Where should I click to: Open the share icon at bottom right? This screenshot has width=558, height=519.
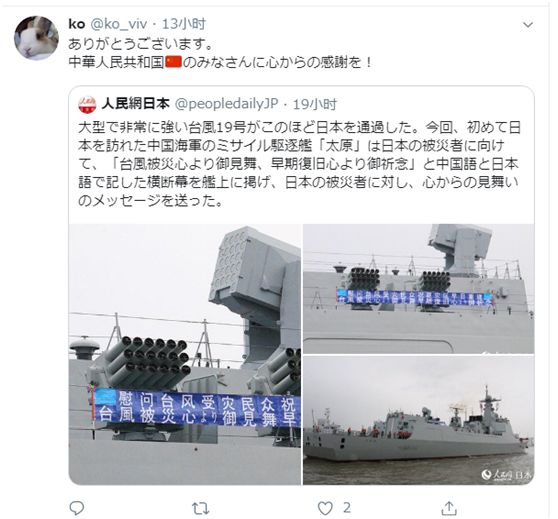pos(449,508)
